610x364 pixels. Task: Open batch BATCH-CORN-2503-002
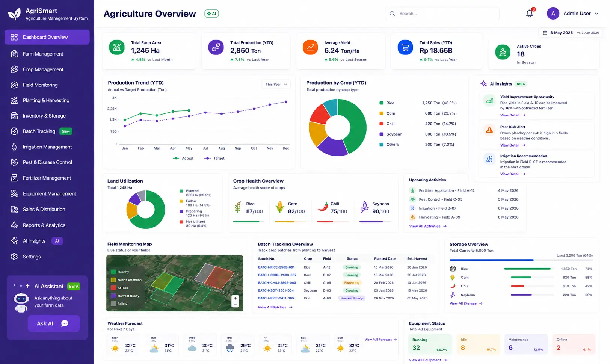point(277,275)
